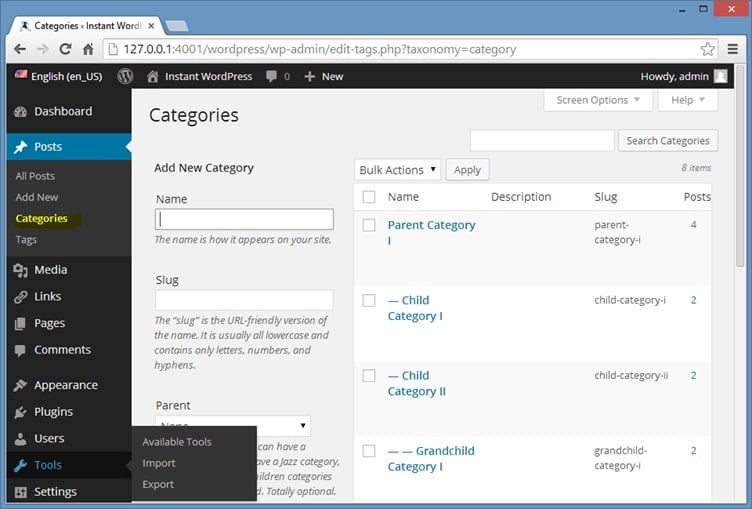752x509 pixels.
Task: Open the Bulk Actions dropdown
Action: (x=398, y=170)
